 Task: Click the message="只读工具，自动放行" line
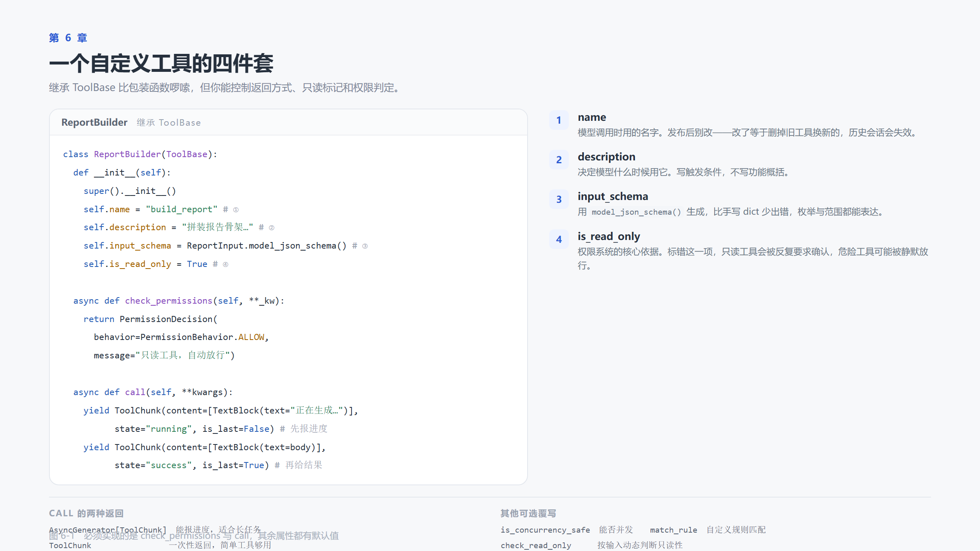point(164,355)
